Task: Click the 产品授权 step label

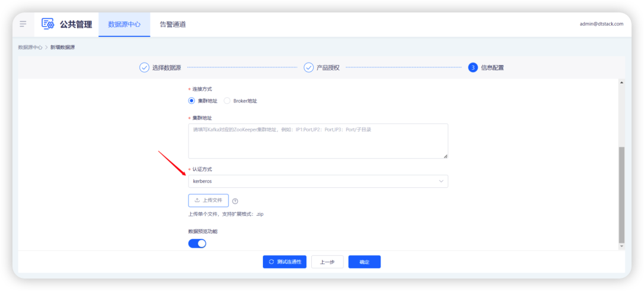Action: tap(328, 68)
